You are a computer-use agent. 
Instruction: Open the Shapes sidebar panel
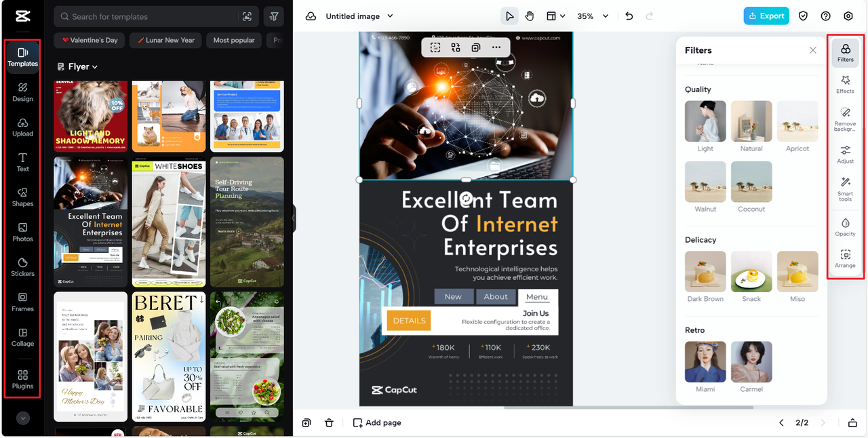(x=22, y=197)
